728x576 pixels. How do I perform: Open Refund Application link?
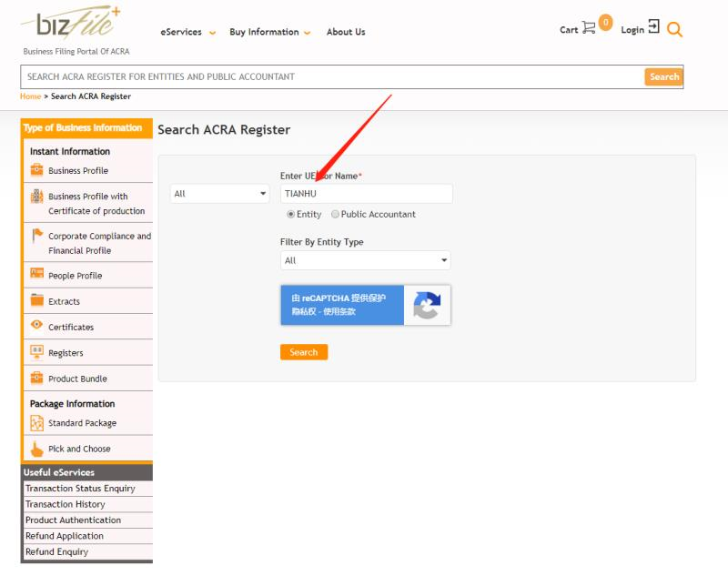[65, 536]
